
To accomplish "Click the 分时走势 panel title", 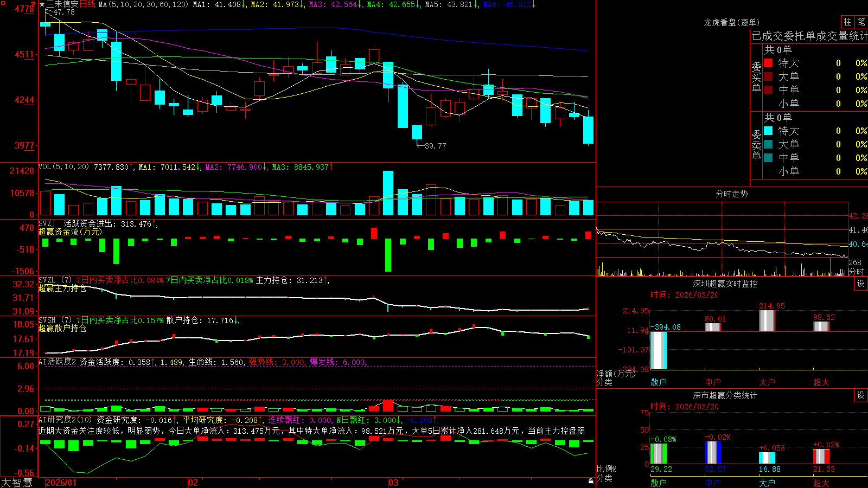I will coord(731,194).
